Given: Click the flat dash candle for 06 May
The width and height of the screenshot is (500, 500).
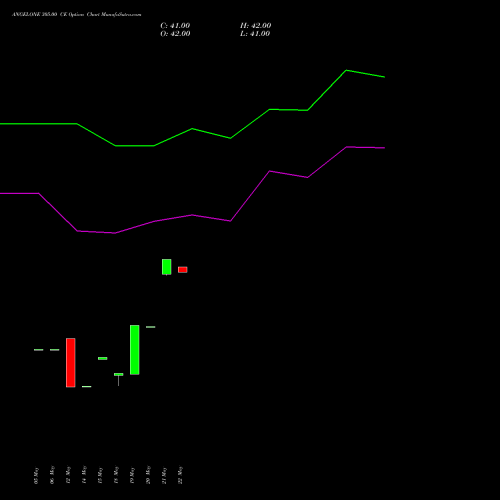Looking at the screenshot, I should (55, 350).
